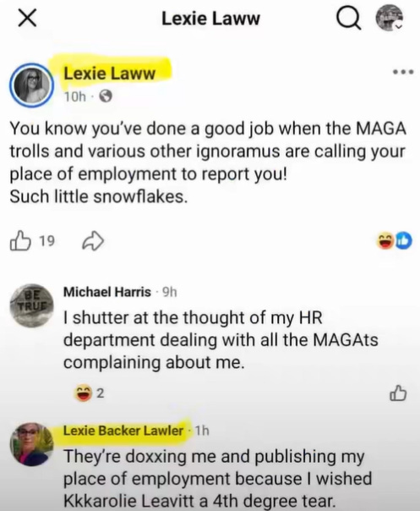Screen dimensions: 420x511
Task: Open the search magnifier icon
Action: tap(349, 19)
